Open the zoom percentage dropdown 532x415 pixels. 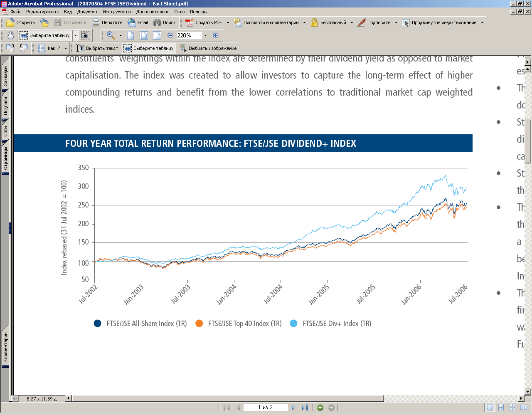pyautogui.click(x=205, y=35)
